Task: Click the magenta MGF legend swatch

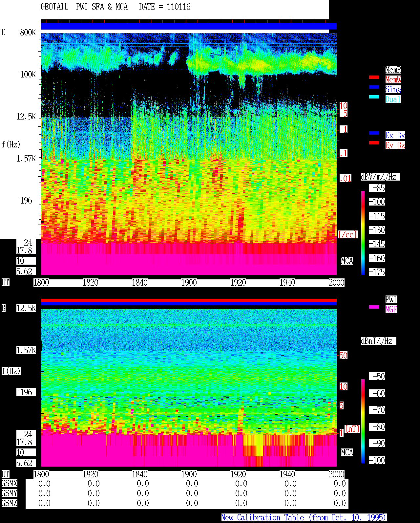Action: tap(374, 307)
